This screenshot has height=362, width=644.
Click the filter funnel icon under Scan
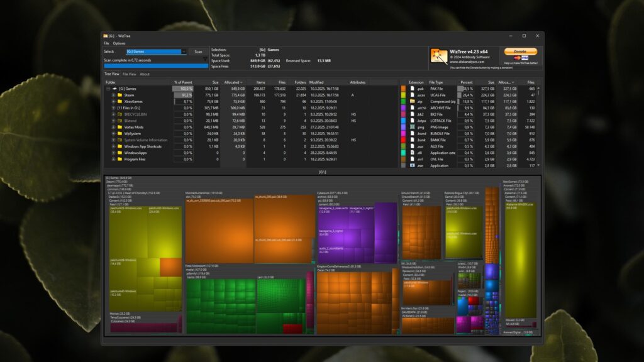(205, 60)
